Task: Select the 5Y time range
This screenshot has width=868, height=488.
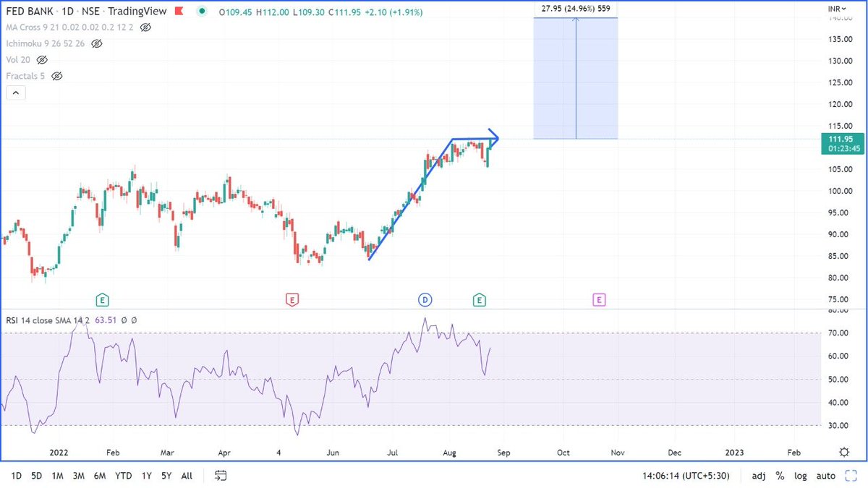Action: pyautogui.click(x=167, y=476)
